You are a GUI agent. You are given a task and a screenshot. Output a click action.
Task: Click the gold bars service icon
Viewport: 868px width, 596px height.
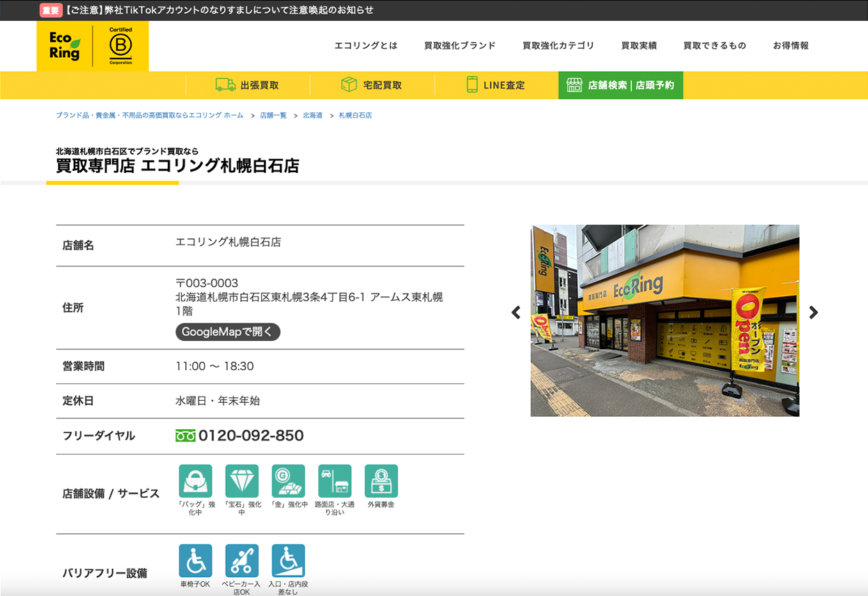point(288,481)
